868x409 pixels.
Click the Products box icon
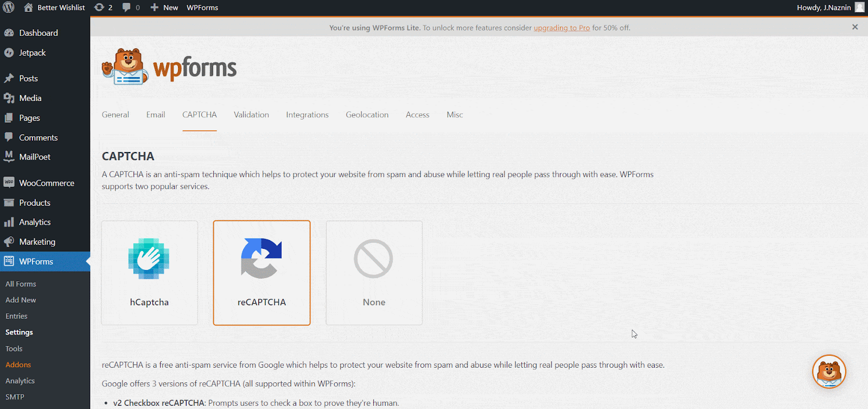[9, 203]
